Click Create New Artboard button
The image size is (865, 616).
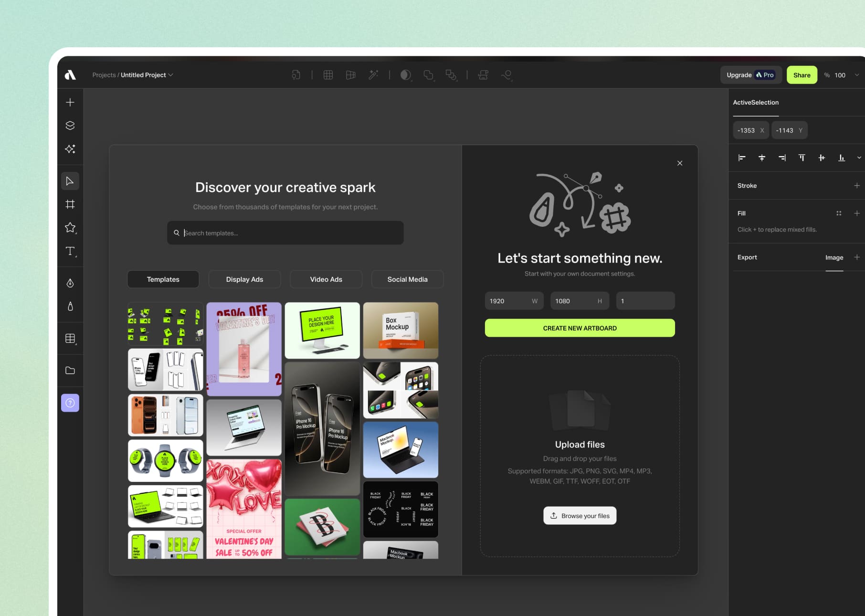(580, 328)
